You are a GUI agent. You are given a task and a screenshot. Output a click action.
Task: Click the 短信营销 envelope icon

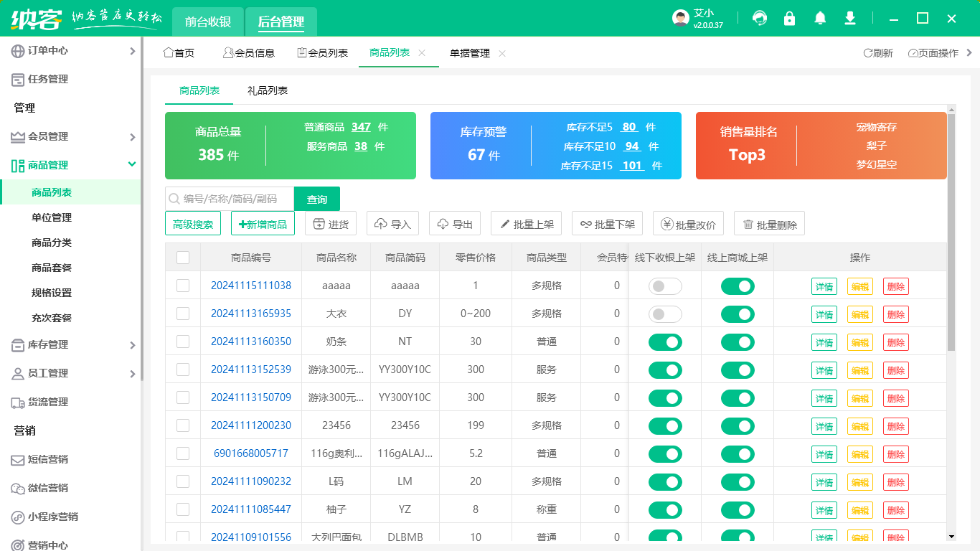(x=18, y=460)
